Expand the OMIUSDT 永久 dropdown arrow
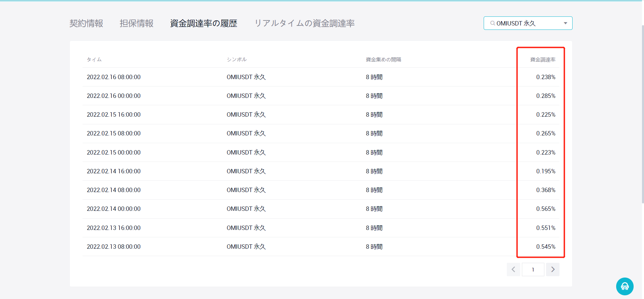Viewport: 644px width, 299px height. point(566,23)
